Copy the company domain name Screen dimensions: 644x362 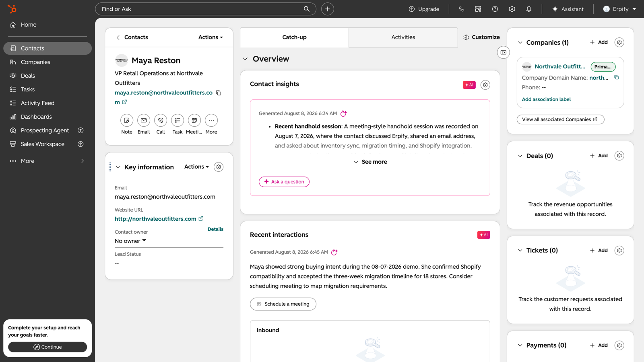[616, 78]
